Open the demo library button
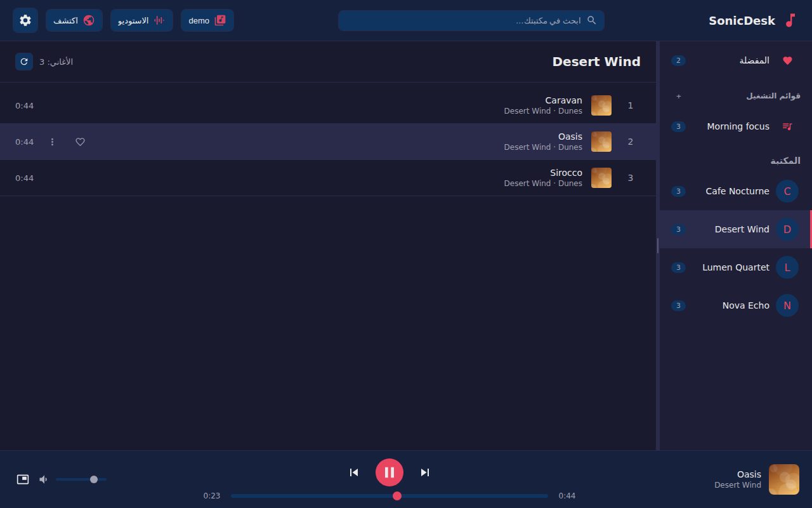812x508 pixels. tap(207, 20)
